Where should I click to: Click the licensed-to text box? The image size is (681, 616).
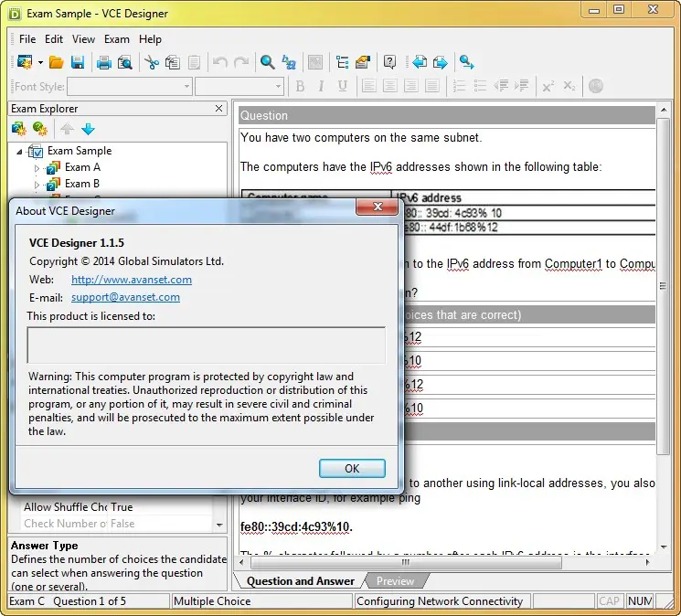[206, 345]
